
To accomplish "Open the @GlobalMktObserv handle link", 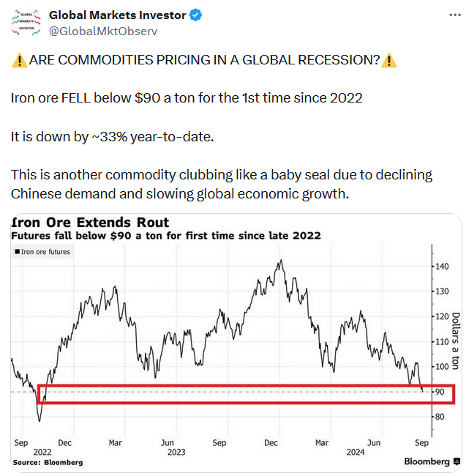I will (x=102, y=31).
